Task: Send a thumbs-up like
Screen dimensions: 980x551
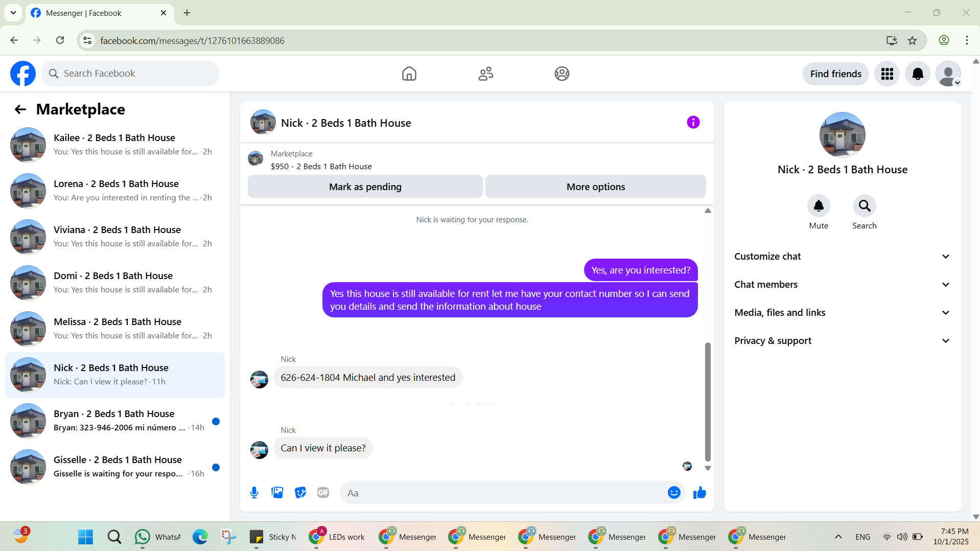Action: tap(699, 493)
